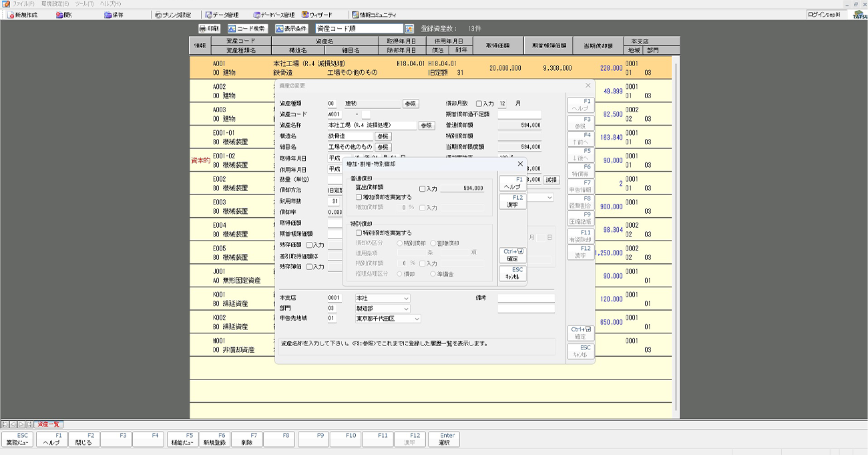This screenshot has height=455, width=868.
Task: Launch the ウィザード wizard icon
Action: tap(316, 15)
